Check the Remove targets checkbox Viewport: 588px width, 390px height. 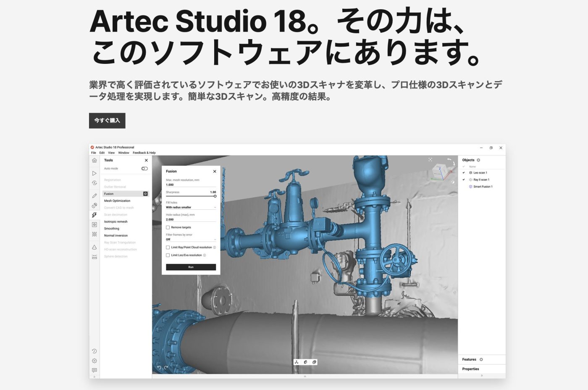click(x=168, y=227)
